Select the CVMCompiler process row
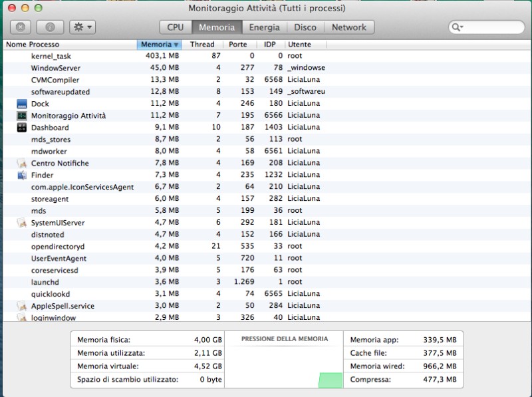532x397 pixels. (267, 80)
